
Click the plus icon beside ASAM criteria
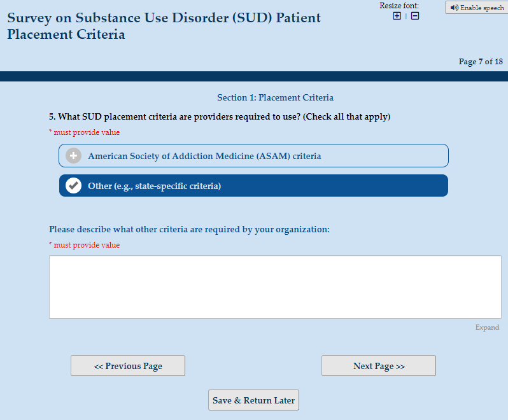pyautogui.click(x=74, y=156)
